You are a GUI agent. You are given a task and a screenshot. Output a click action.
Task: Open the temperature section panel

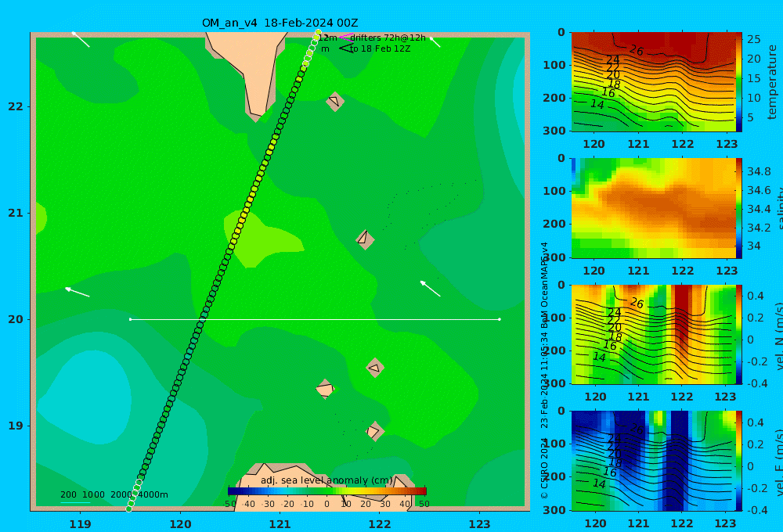(653, 82)
